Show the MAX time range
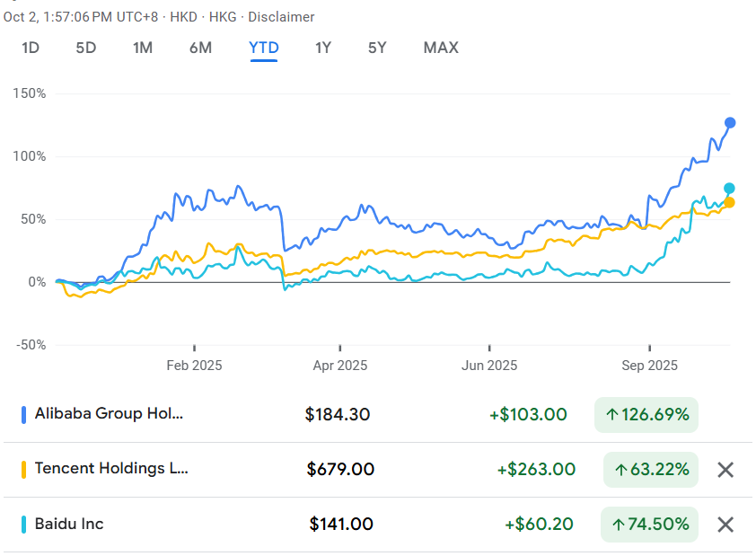The height and width of the screenshot is (556, 756). click(x=441, y=48)
